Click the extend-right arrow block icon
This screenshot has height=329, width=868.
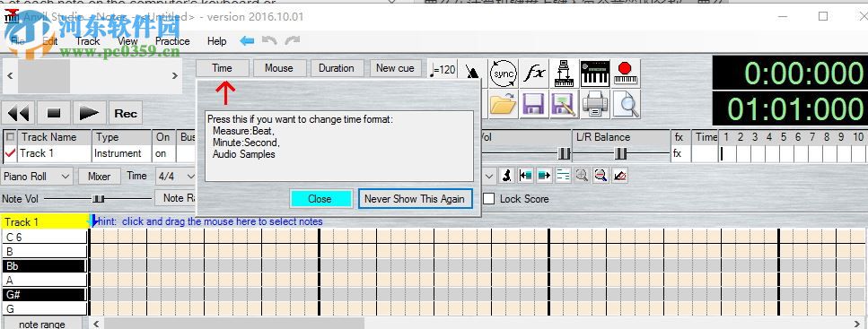[x=544, y=176]
